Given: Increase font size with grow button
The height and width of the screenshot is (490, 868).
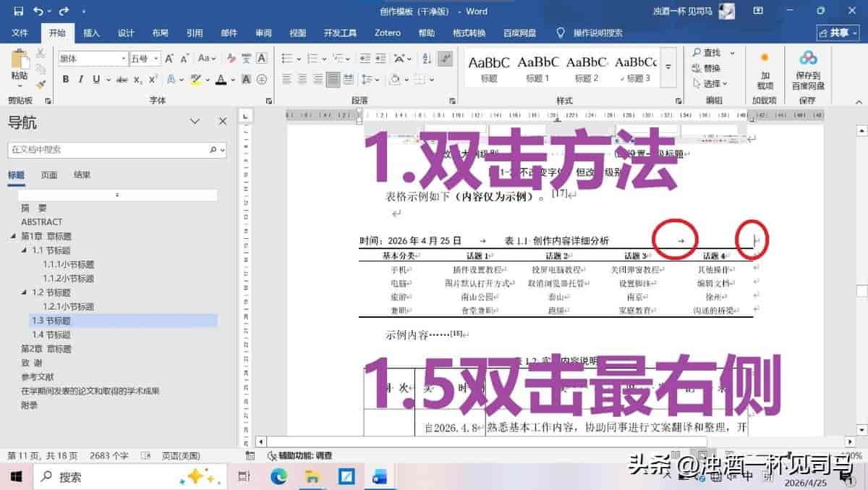Looking at the screenshot, I should click(x=169, y=59).
